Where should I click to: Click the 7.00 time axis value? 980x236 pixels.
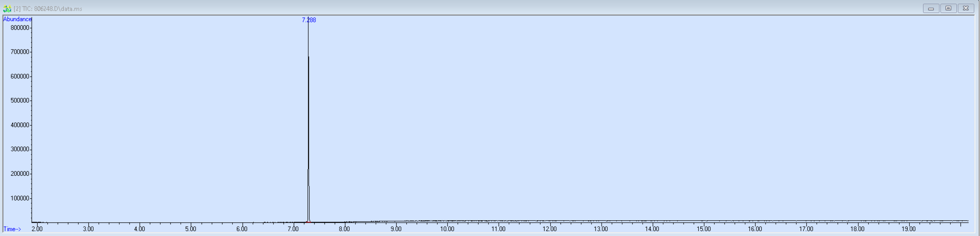[293, 229]
